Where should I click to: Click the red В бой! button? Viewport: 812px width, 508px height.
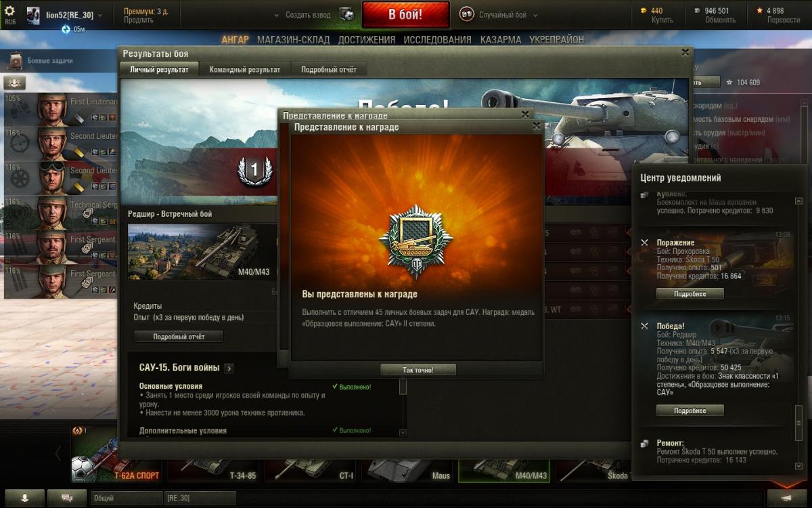(x=405, y=14)
